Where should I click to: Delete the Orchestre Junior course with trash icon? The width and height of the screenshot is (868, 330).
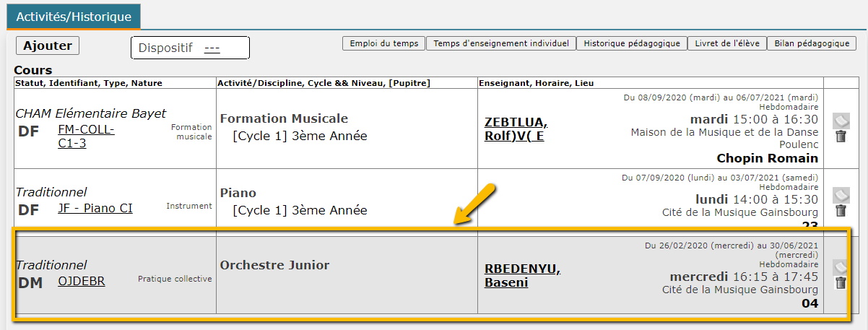point(841,282)
